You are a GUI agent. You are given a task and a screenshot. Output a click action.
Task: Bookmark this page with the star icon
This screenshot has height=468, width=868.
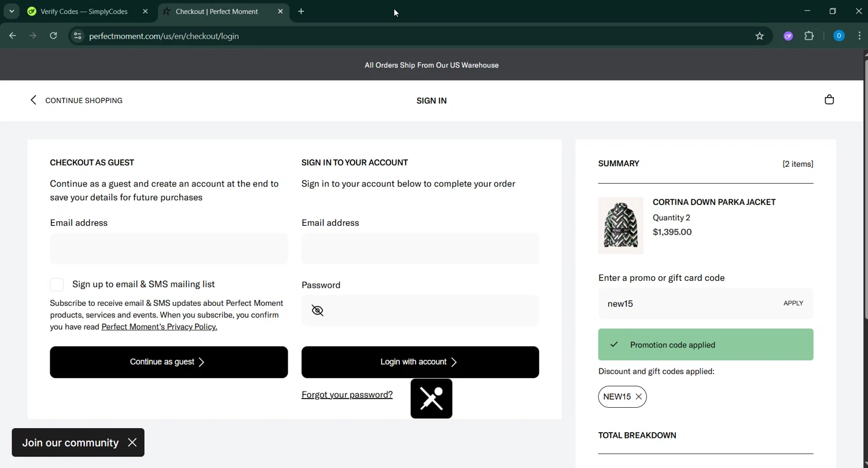760,36
